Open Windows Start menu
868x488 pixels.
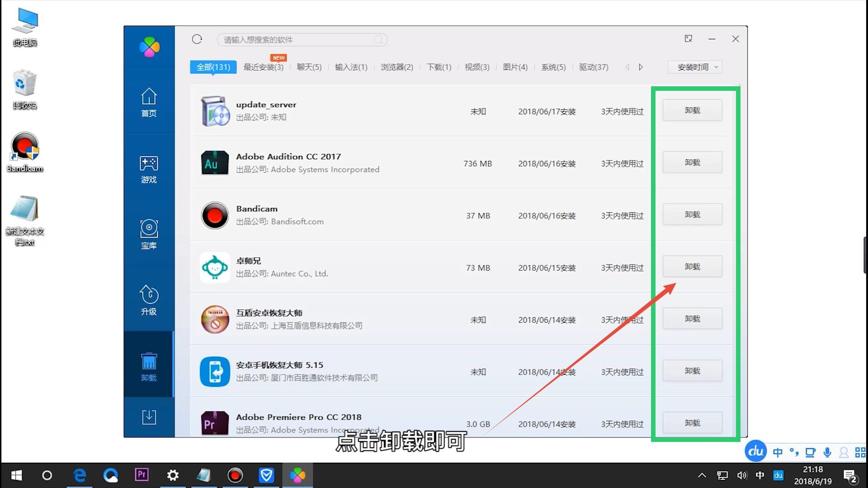[x=17, y=475]
